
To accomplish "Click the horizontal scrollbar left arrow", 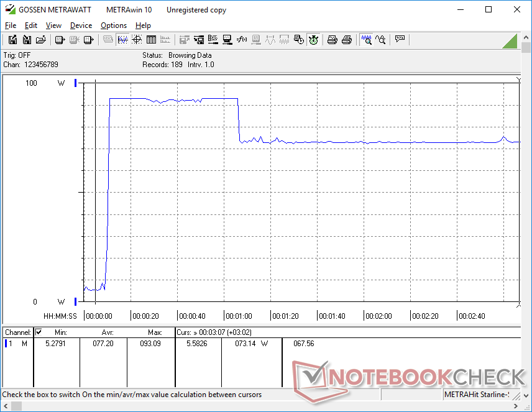I will [x=6, y=406].
